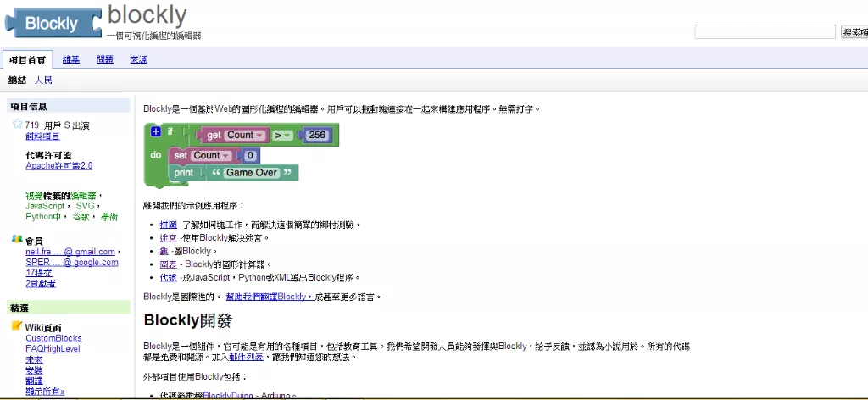Open the 維基 tab
This screenshot has width=868, height=400.
coord(71,60)
